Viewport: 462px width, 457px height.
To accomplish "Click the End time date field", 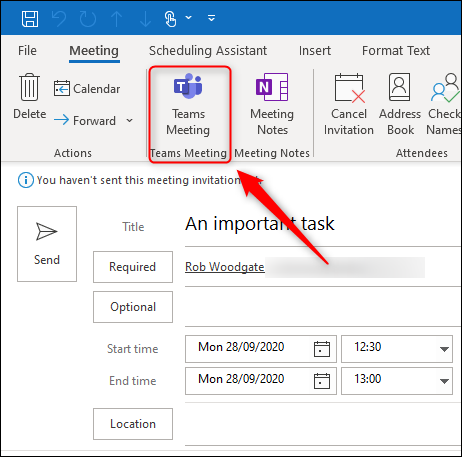I will tap(261, 381).
